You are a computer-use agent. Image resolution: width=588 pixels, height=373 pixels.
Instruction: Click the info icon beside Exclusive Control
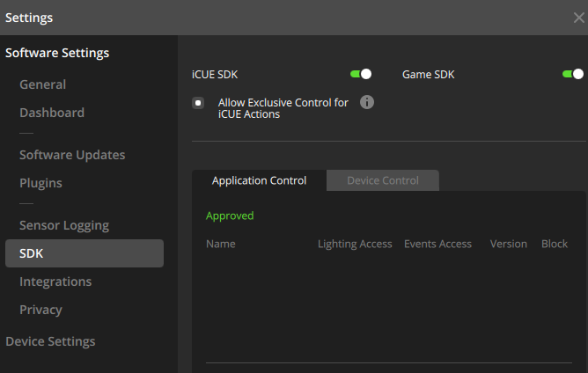tap(367, 102)
